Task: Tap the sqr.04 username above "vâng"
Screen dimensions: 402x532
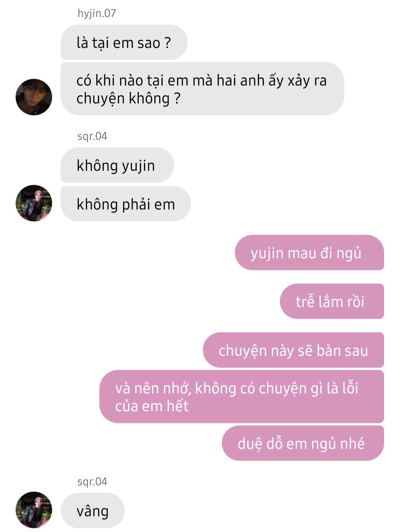Action: point(92,482)
